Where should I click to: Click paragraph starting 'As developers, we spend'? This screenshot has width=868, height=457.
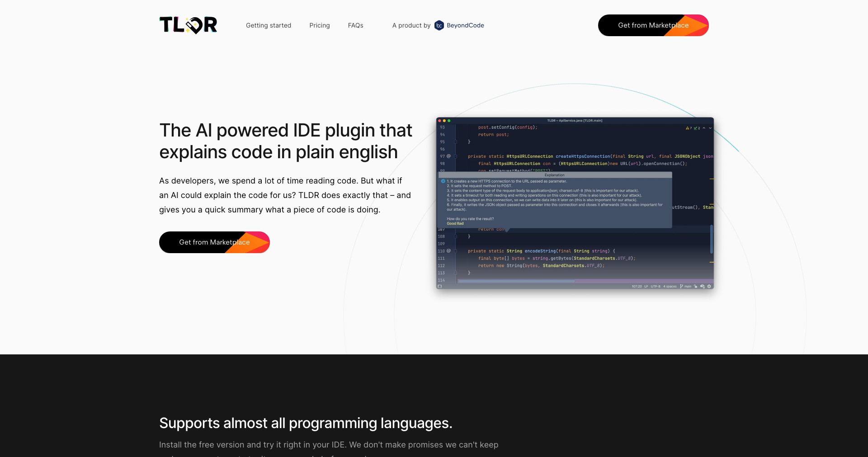[x=285, y=195]
